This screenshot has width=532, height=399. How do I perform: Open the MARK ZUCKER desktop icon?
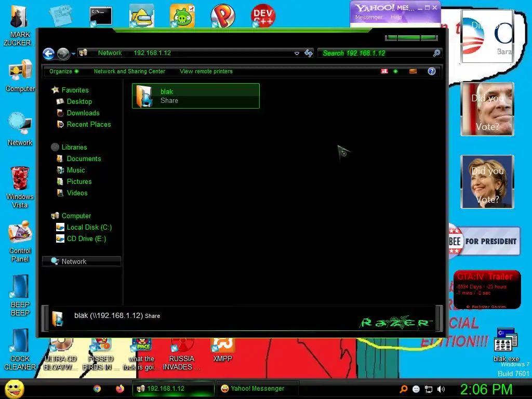point(19,25)
